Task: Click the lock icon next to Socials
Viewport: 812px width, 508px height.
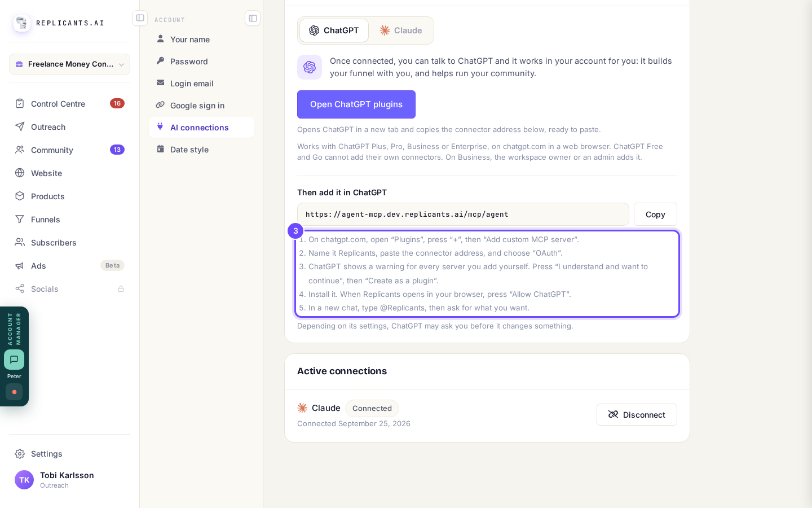Action: pos(121,288)
